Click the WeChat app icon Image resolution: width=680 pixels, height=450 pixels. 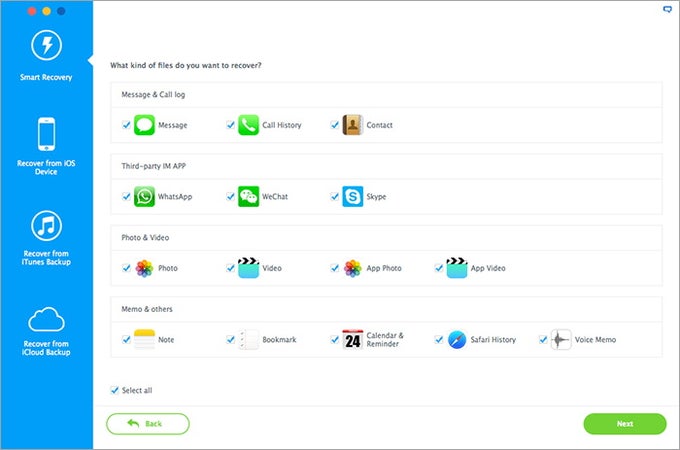[x=248, y=196]
